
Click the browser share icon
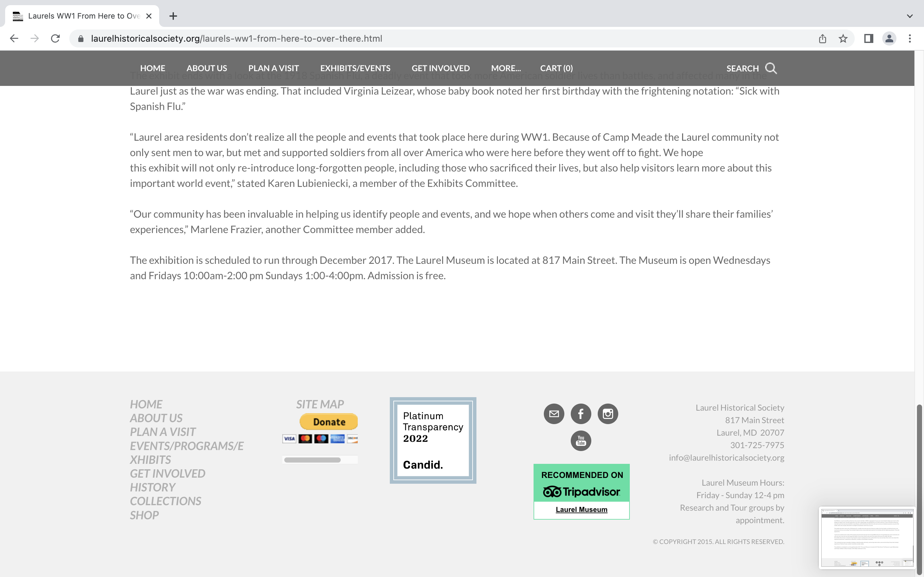pyautogui.click(x=822, y=38)
